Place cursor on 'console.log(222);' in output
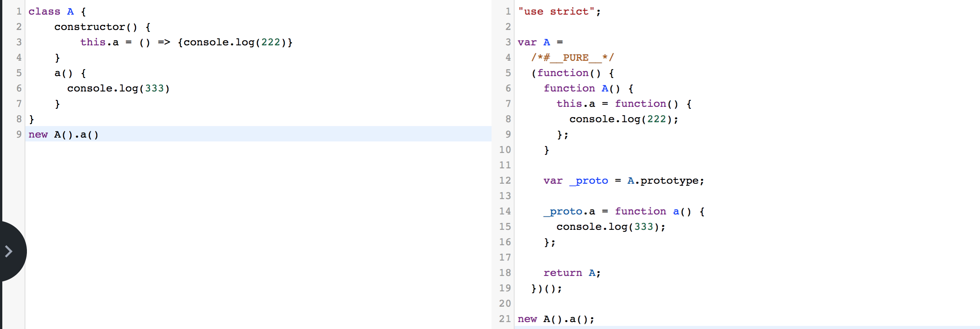This screenshot has width=980, height=329. [x=624, y=119]
